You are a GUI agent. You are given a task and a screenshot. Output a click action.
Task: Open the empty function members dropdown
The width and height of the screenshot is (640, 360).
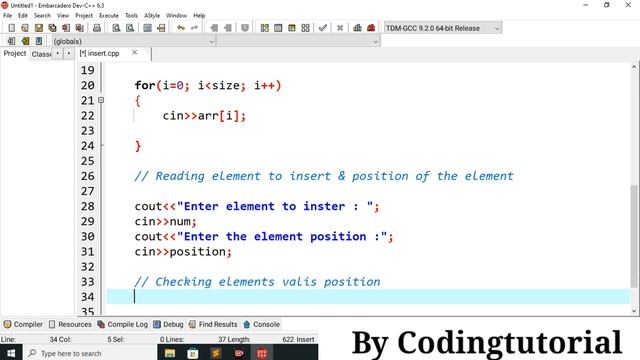pos(298,41)
